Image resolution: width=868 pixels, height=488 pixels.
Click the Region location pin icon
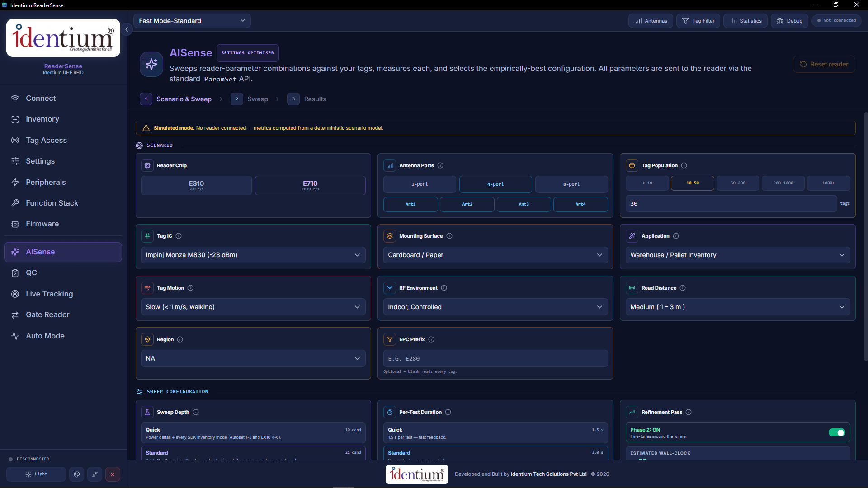point(147,339)
